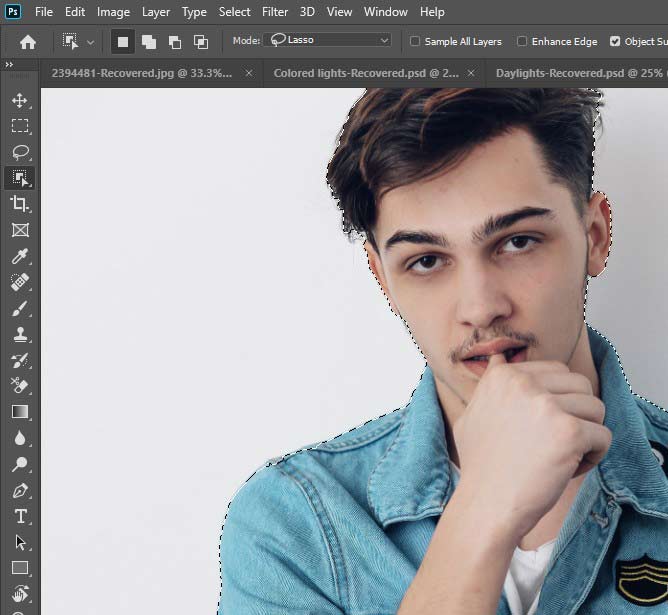
Task: Enable Enhance Edge checkbox
Action: (521, 41)
